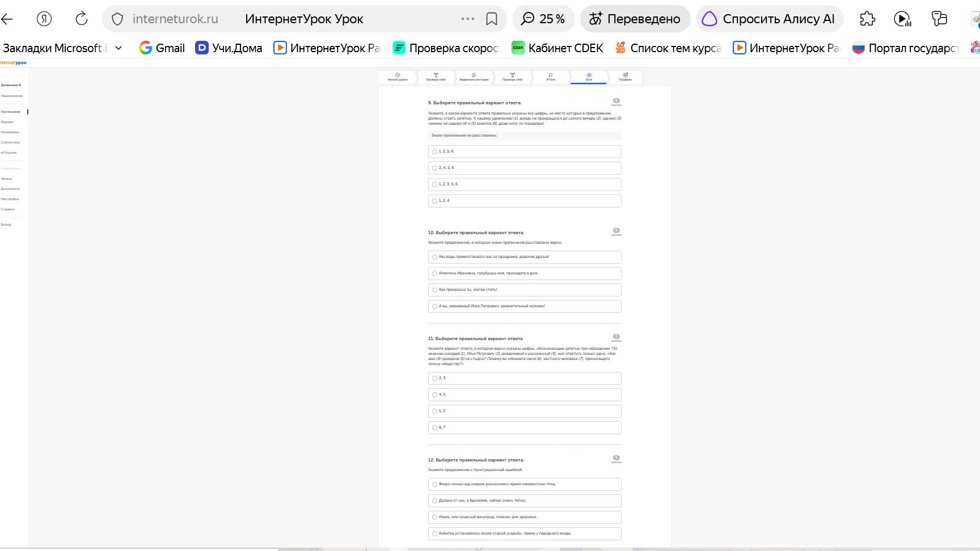This screenshot has height=551, width=980.
Task: Select 'Изюм, или сушеный виноград' answer
Action: click(525, 517)
